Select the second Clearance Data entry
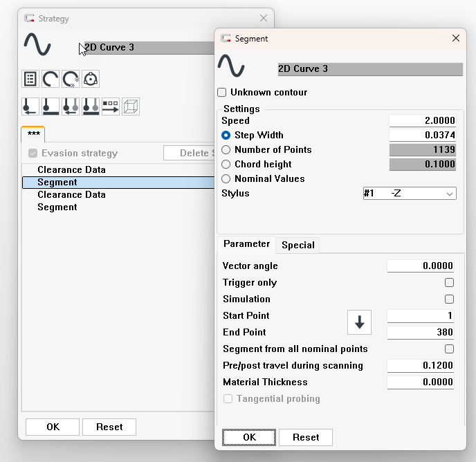The image size is (476, 462). (x=118, y=194)
